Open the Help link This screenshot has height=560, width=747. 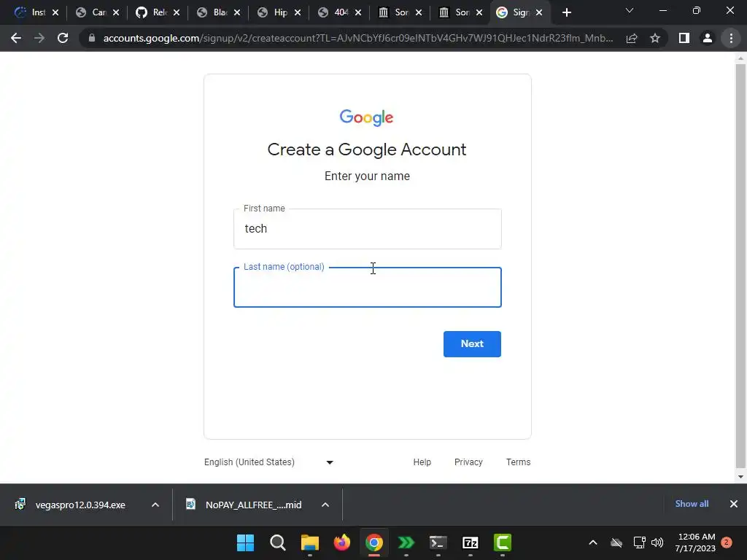422,462
